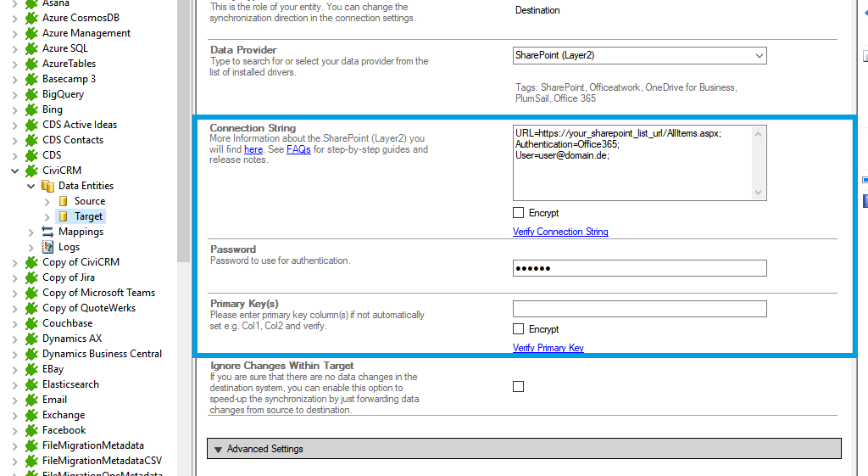The image size is (868, 476).
Task: Click the Verify Connection String link
Action: pyautogui.click(x=560, y=232)
